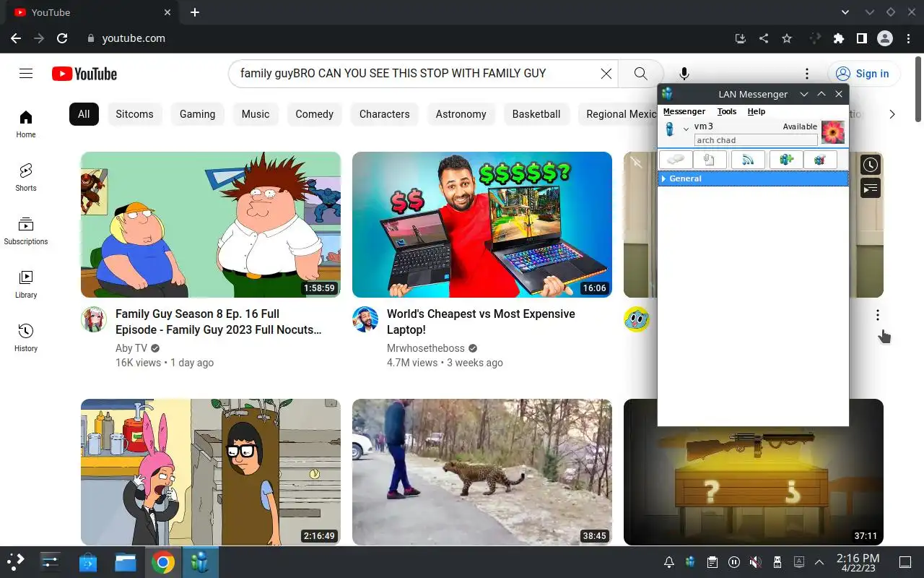Open the YouTube hamburger guide menu
This screenshot has height=578, width=924.
coord(26,74)
